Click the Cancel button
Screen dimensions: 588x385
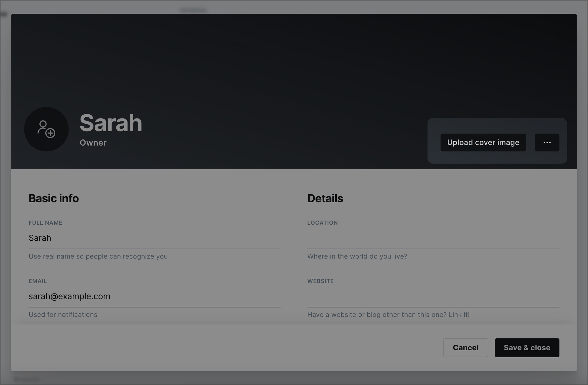pos(466,348)
